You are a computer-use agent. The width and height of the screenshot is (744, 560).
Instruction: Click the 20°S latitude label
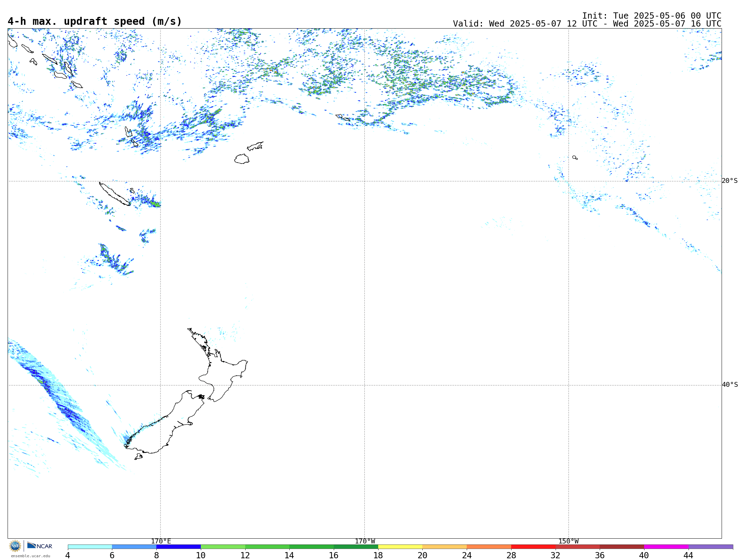730,181
